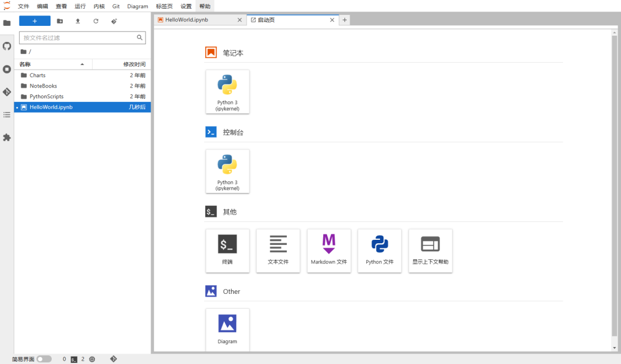
Task: Refresh the file list
Action: (95, 21)
